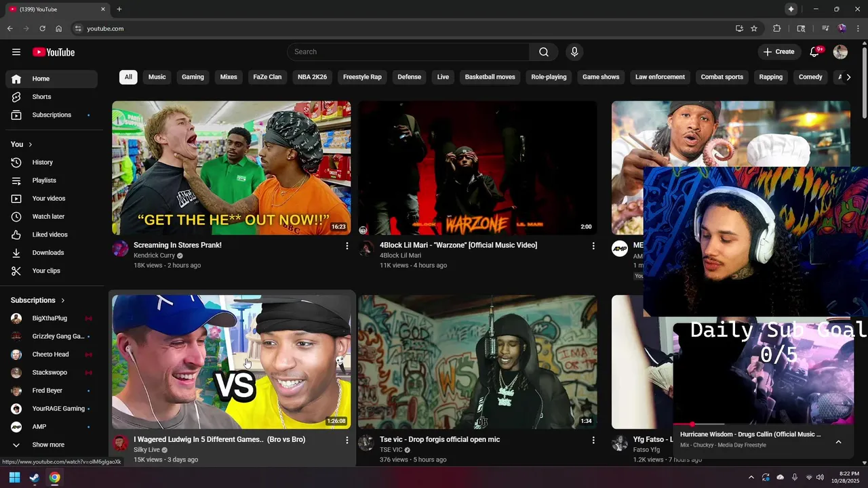This screenshot has width=868, height=488.
Task: Open Subscriptions in the sidebar
Action: 52,115
